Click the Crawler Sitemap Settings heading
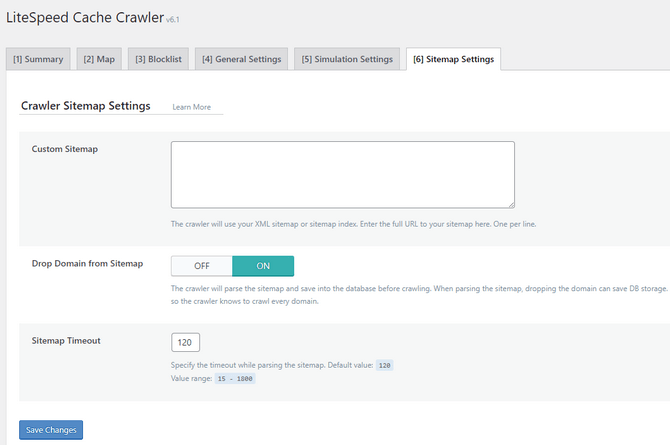 coord(85,106)
